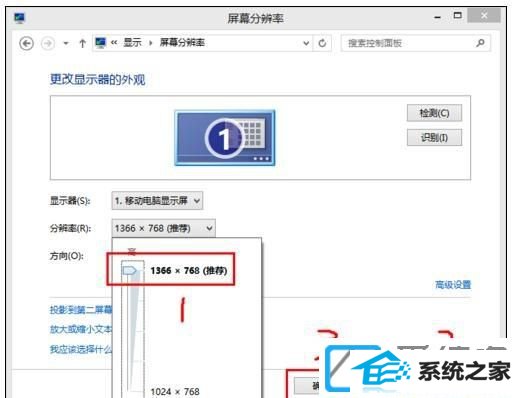
Task: Click the 我应该选择什么 help link
Action: tap(81, 349)
